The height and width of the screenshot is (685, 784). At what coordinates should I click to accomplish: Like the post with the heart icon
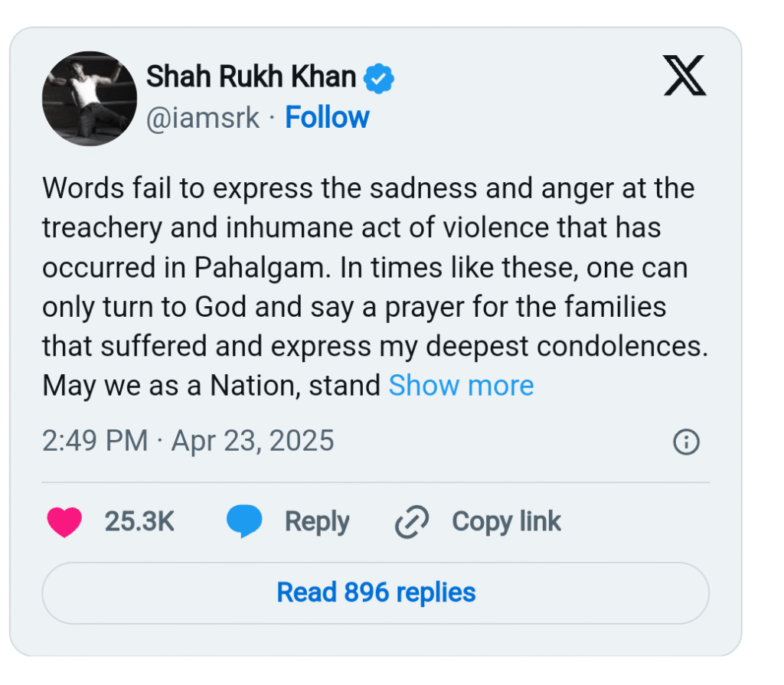(x=64, y=521)
